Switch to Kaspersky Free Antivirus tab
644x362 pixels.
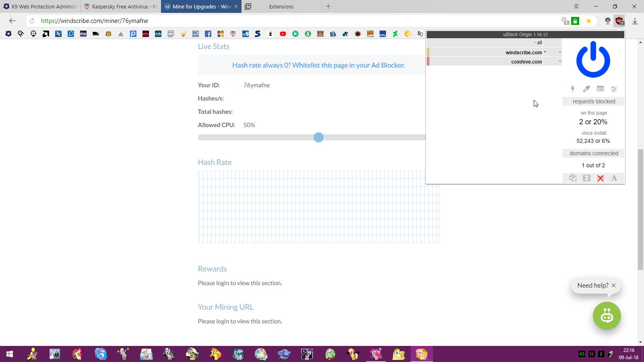point(121,6)
